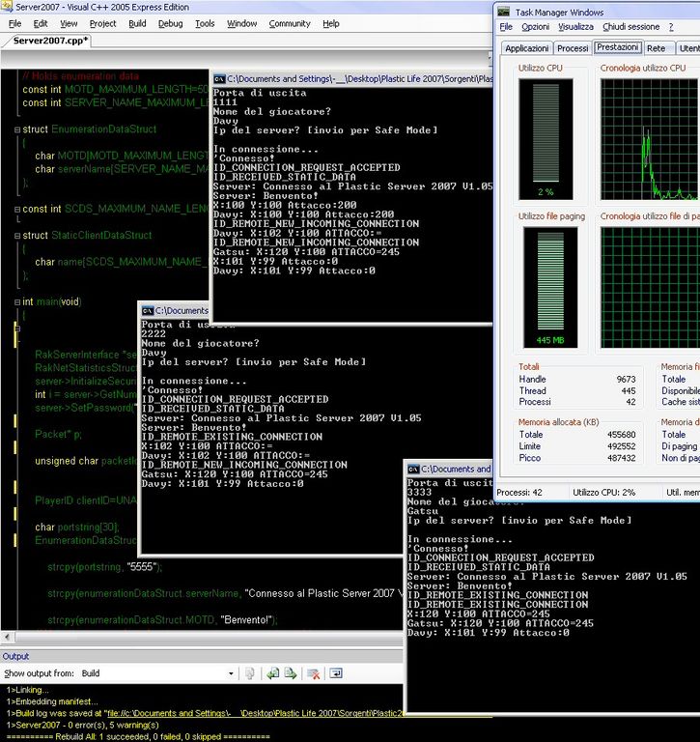Toggle Word Wrap in Output panel
This screenshot has width=700, height=742.
pos(336,673)
